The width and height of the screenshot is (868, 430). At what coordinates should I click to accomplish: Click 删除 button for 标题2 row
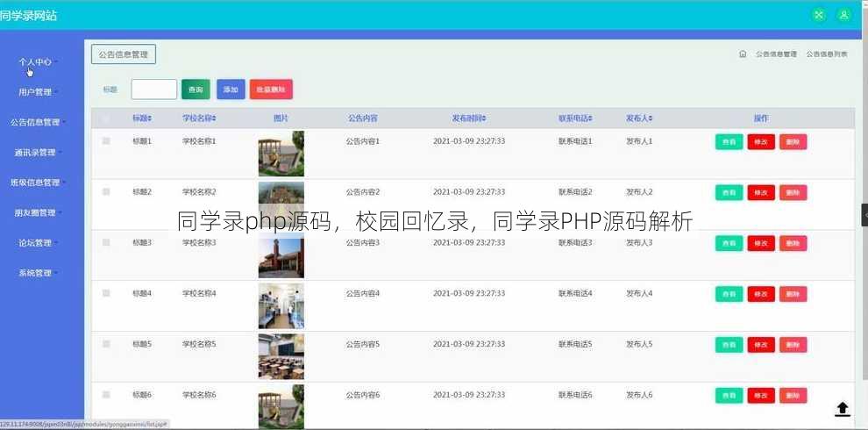pyautogui.click(x=793, y=192)
